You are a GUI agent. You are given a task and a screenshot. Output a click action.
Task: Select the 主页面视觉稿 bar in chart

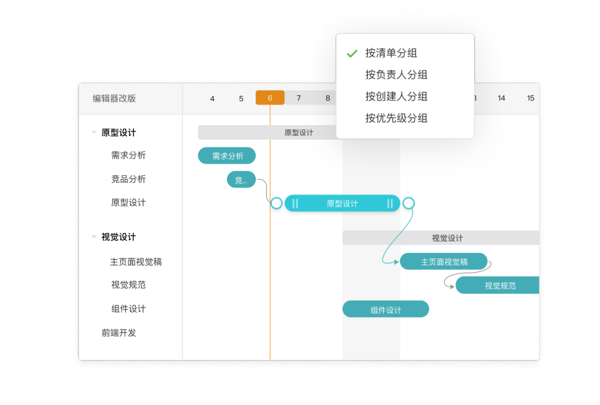[x=444, y=262]
